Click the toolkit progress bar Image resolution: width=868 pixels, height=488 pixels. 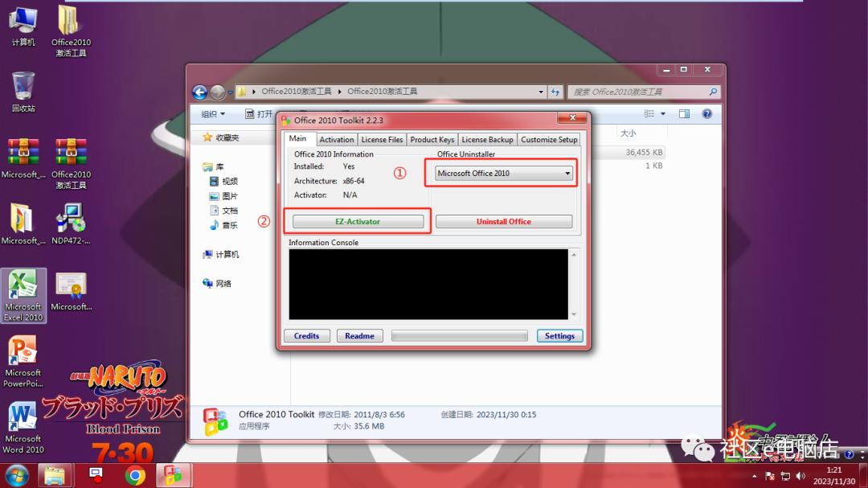click(460, 336)
